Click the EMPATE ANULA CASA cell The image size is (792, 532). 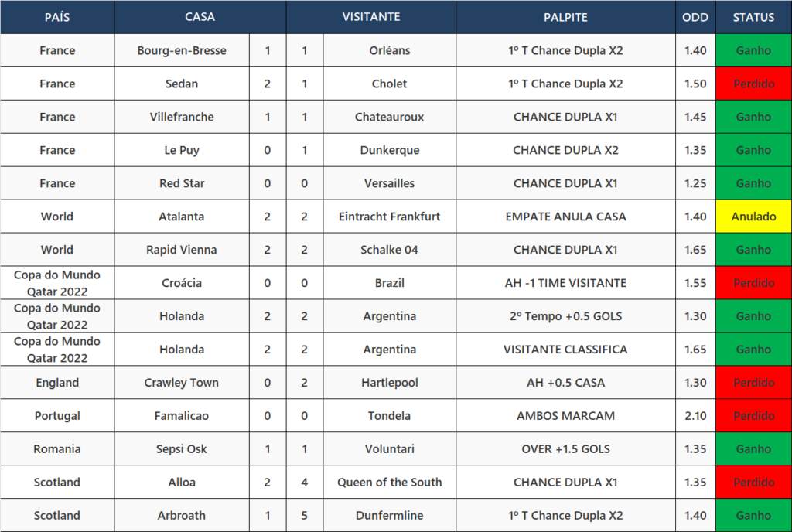pyautogui.click(x=565, y=217)
